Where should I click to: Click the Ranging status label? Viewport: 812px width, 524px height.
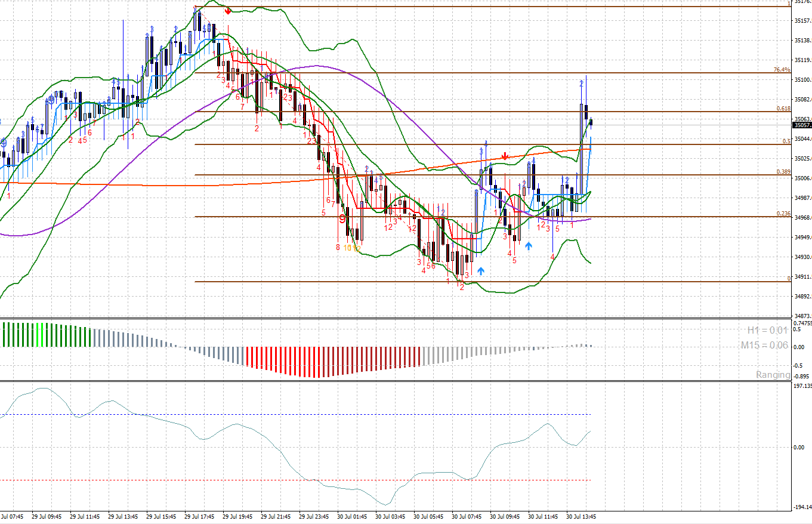tap(774, 375)
